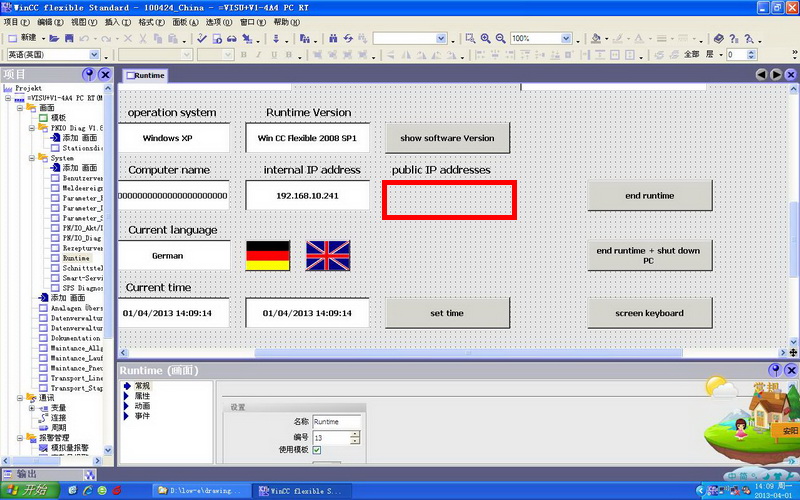Screen dimensions: 800x500
Task: Open the 视图(V) menu
Action: tap(84, 22)
